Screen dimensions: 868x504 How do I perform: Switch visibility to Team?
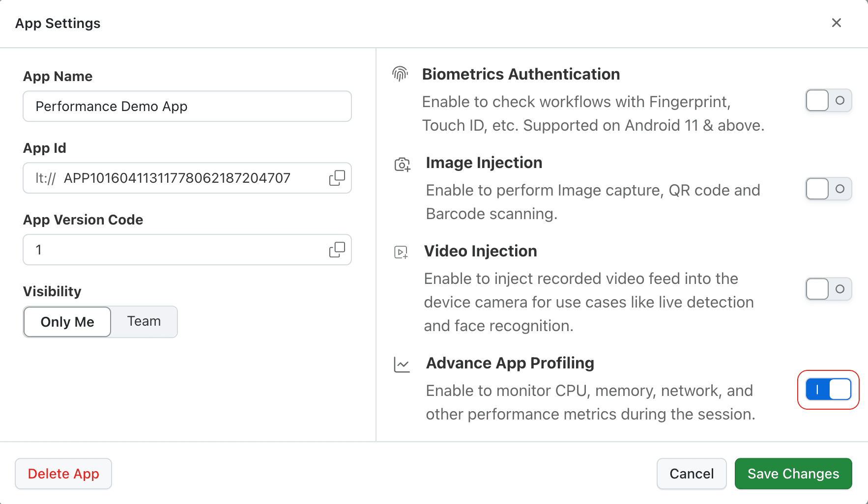144,321
